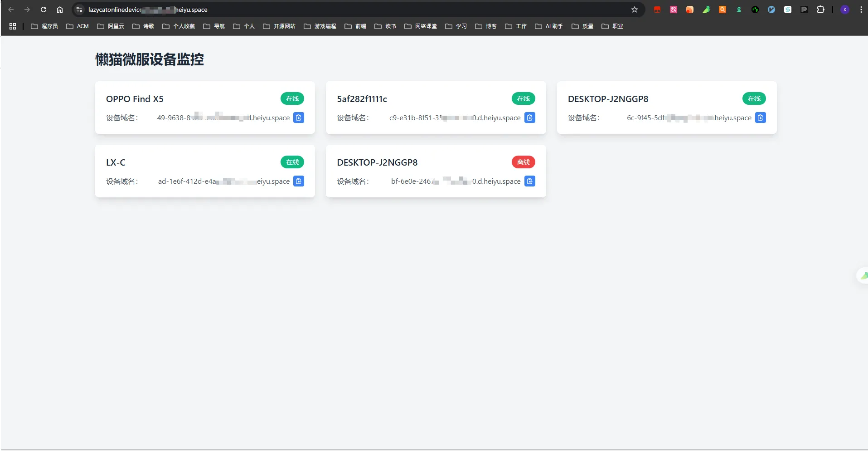Open the 导航 bookmark folder

click(214, 26)
